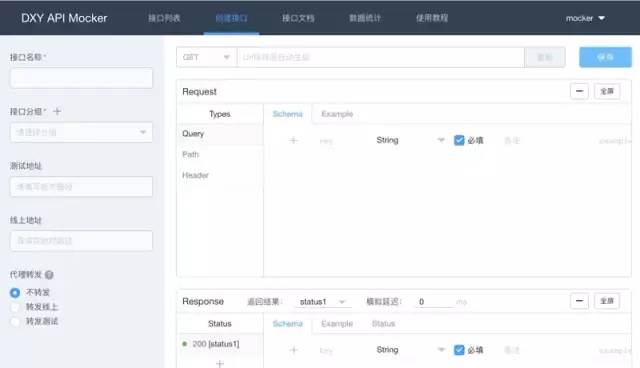640x368 pixels.
Task: Open the fifth navigation menu item
Action: [x=432, y=18]
